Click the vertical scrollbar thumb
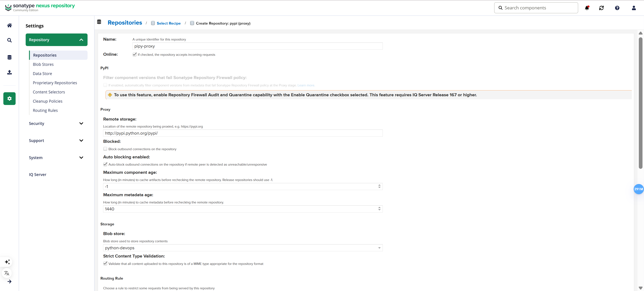This screenshot has height=291, width=644. [x=640, y=103]
